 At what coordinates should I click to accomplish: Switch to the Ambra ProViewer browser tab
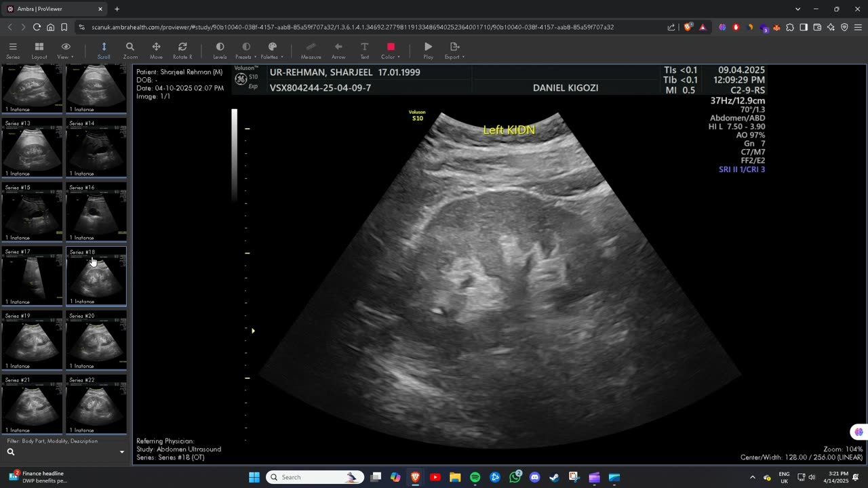tap(54, 9)
